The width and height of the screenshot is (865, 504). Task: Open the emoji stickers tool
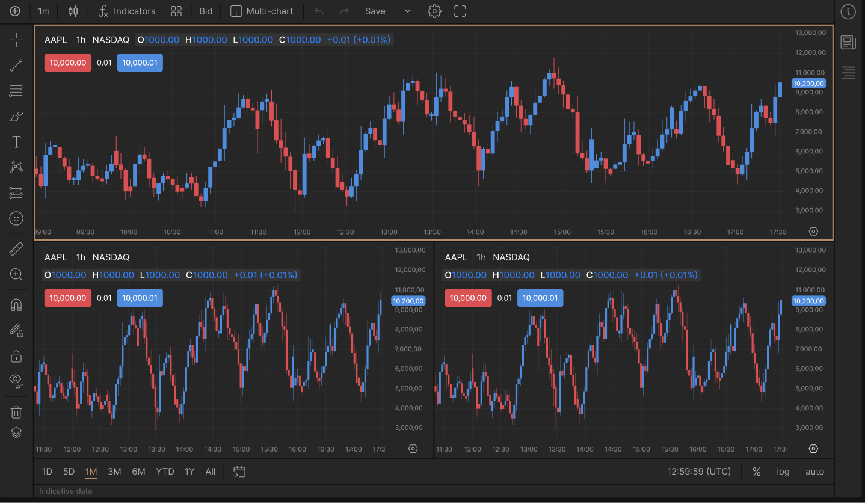click(16, 218)
